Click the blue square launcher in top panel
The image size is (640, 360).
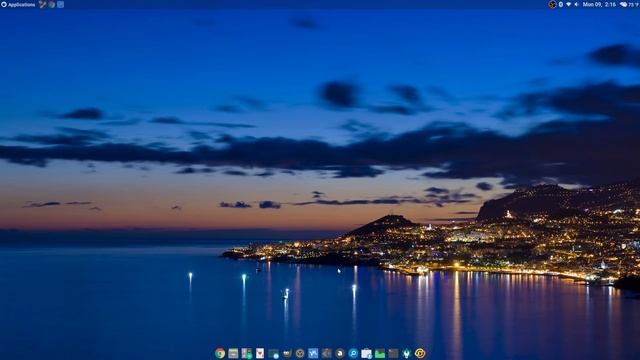[60, 4]
